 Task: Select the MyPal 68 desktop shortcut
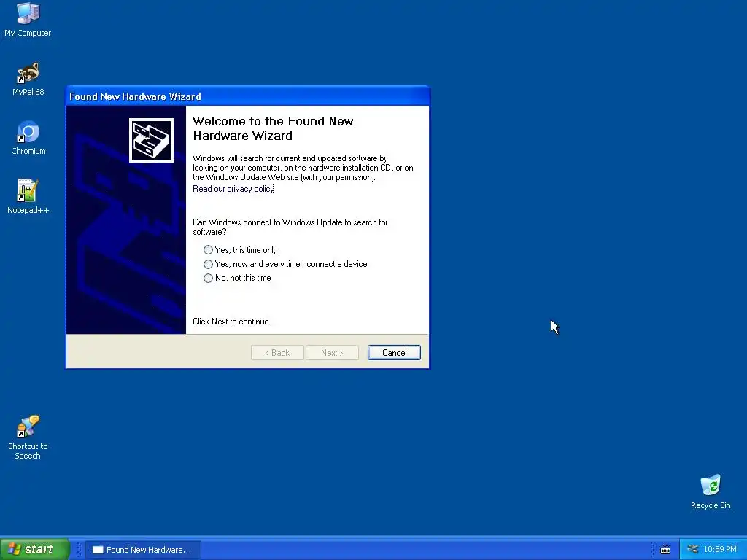pyautogui.click(x=28, y=79)
